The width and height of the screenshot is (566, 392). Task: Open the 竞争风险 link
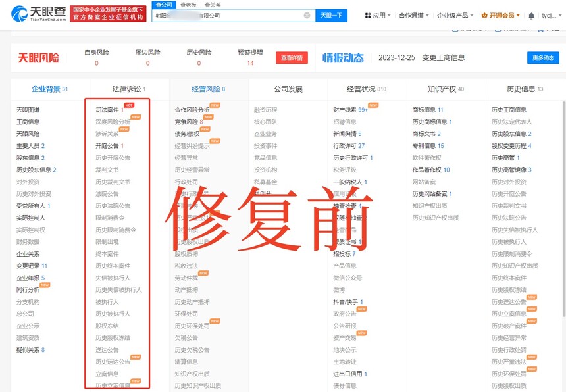point(189,122)
